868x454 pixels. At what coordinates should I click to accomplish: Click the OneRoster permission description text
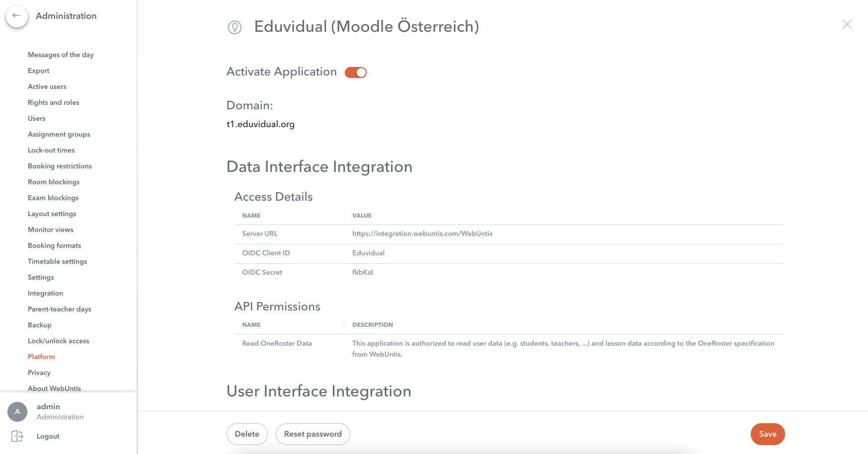563,349
